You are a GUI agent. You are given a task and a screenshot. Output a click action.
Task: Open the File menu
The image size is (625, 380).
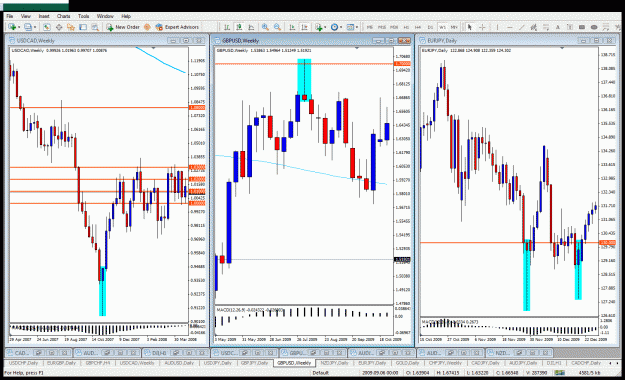tap(10, 16)
